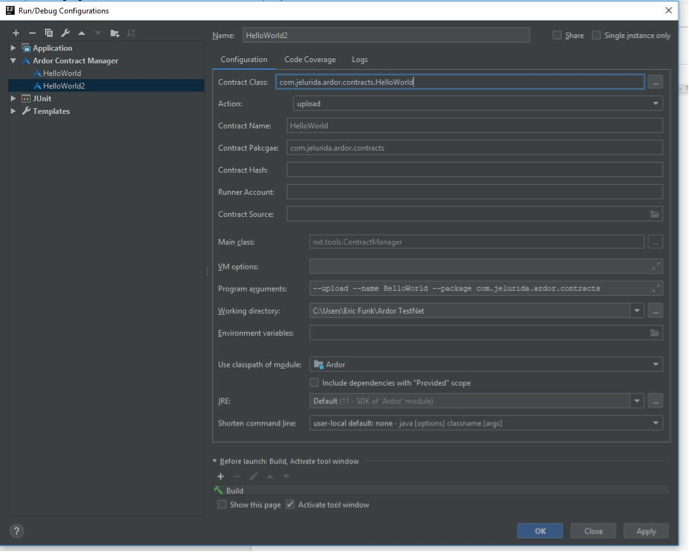689x552 pixels.
Task: Edit the Before launch task pencil icon
Action: (254, 476)
